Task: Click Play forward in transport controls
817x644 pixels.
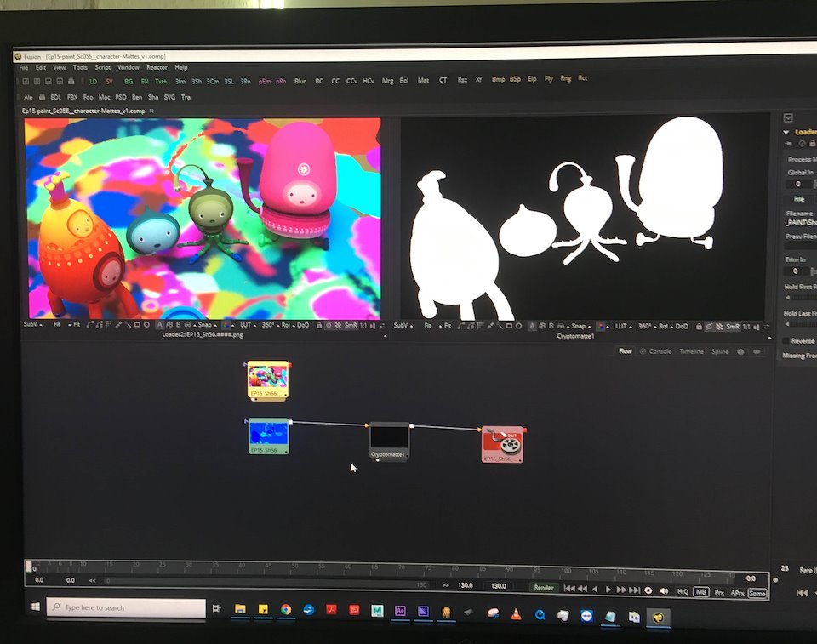Action: (x=608, y=590)
